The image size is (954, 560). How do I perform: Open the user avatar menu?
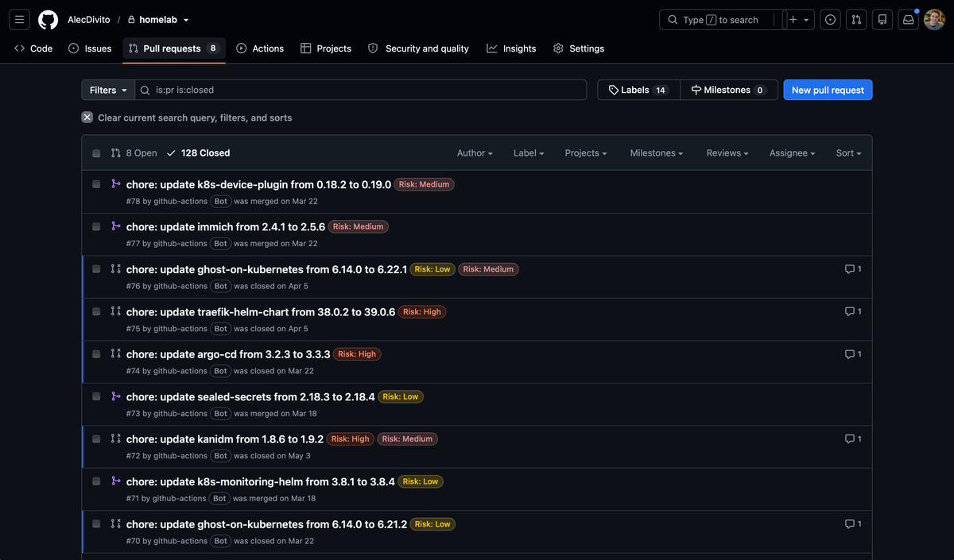tap(934, 20)
